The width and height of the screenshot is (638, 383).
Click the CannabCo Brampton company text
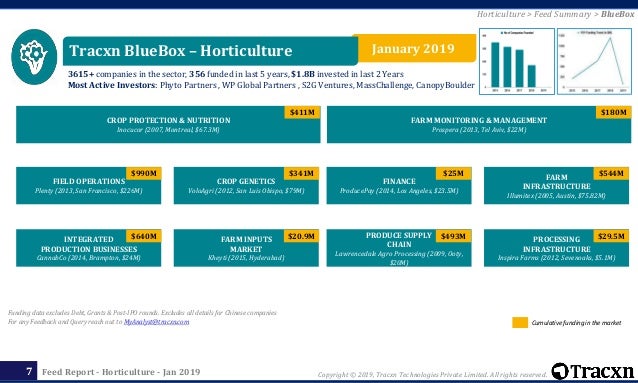coord(89,258)
